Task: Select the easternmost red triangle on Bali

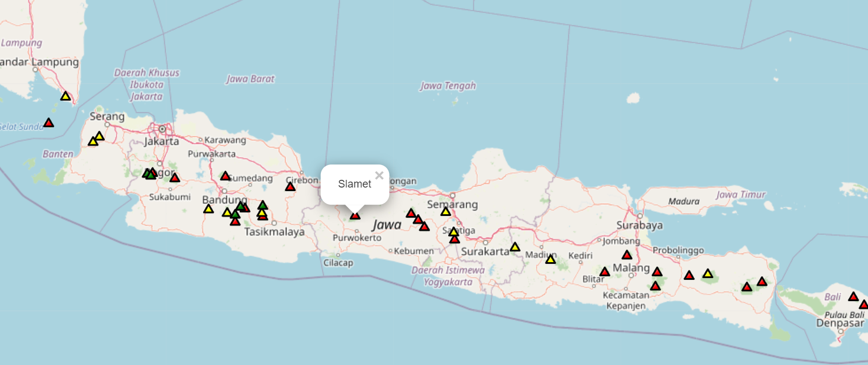Action: pyautogui.click(x=864, y=305)
